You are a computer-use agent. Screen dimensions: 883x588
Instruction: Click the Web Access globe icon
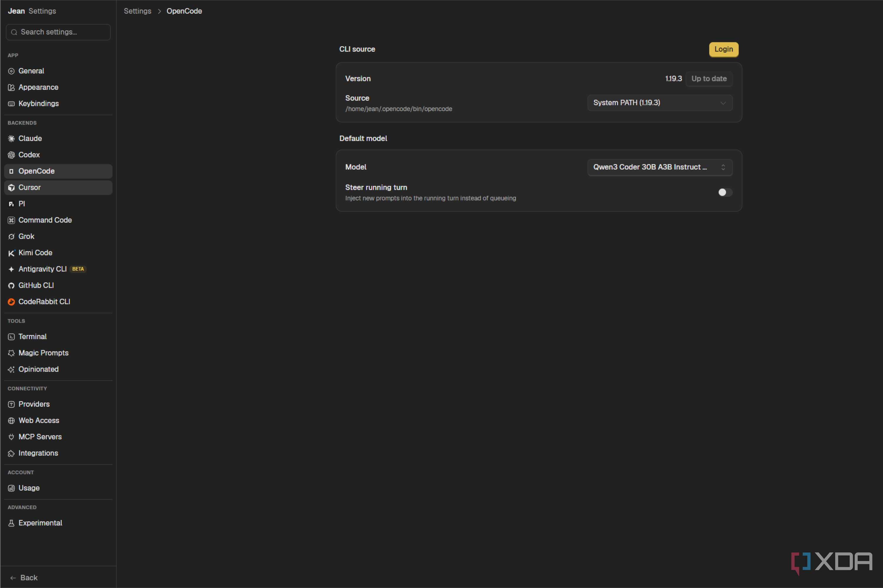pos(11,421)
